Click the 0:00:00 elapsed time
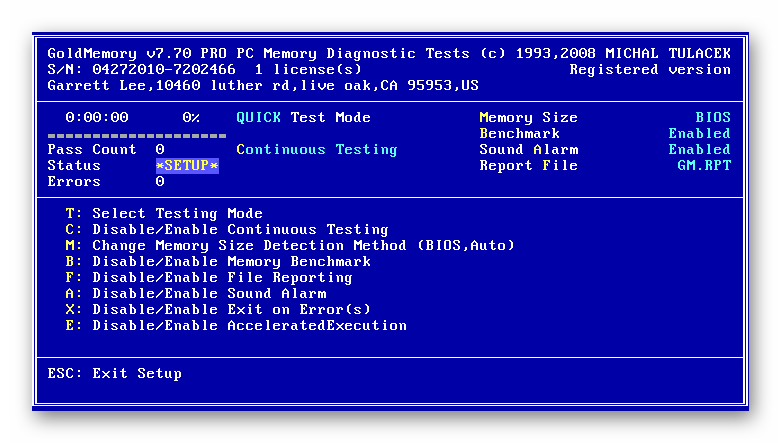The height and width of the screenshot is (443, 781). tap(97, 118)
